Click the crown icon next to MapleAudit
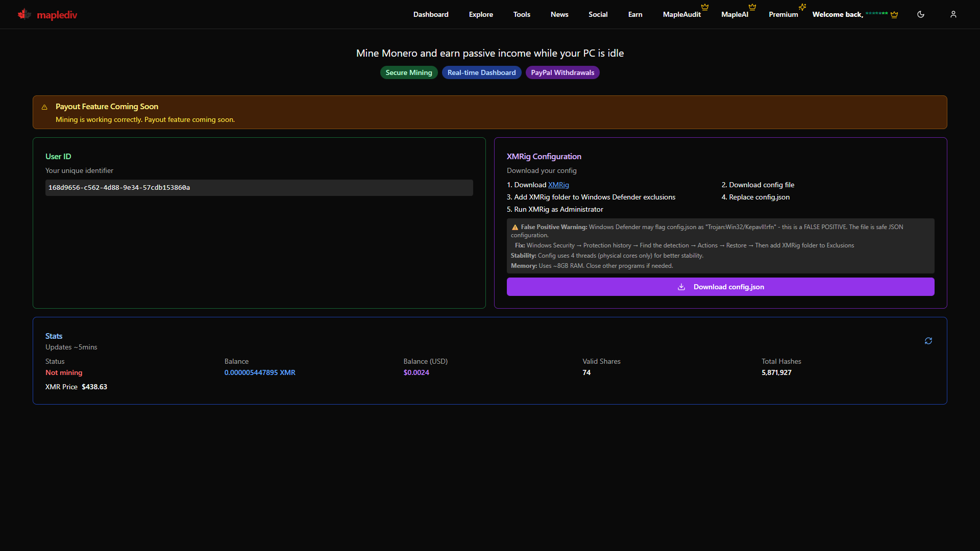980x551 pixels. coord(704,7)
